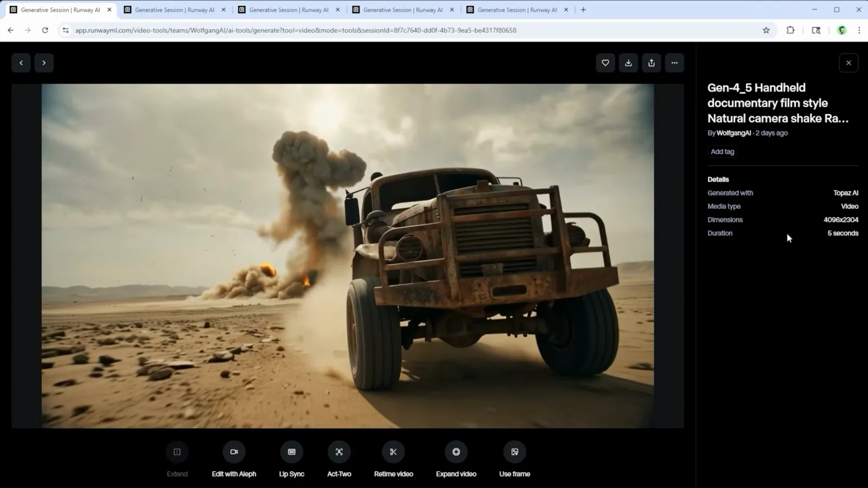The width and height of the screenshot is (868, 488).
Task: Open the Chrome three-dot menu
Action: click(859, 30)
